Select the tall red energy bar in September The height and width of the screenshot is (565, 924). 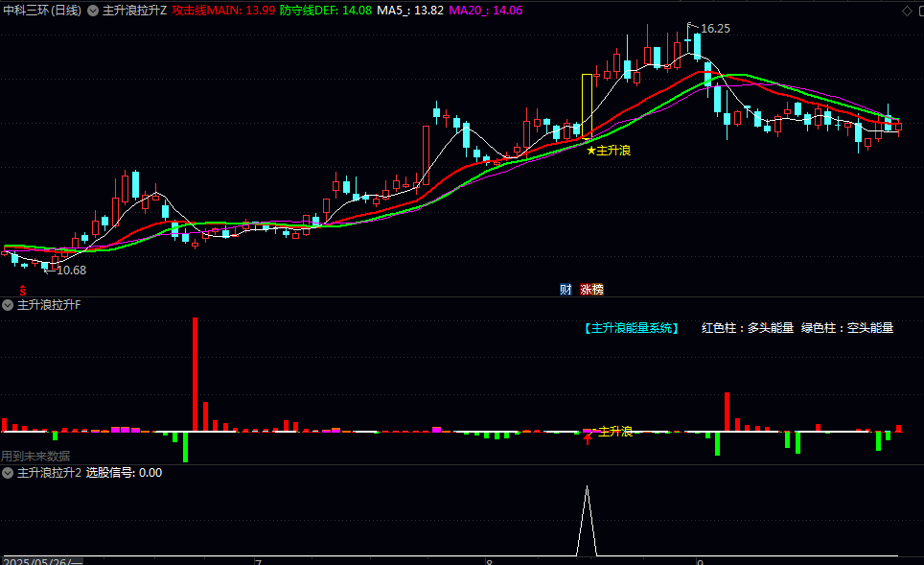click(x=728, y=412)
